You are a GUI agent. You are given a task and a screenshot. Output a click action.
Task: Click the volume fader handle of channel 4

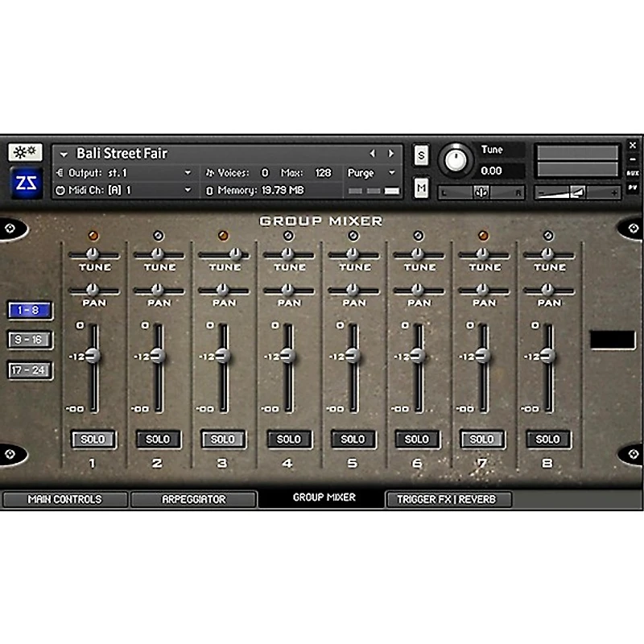tap(287, 356)
